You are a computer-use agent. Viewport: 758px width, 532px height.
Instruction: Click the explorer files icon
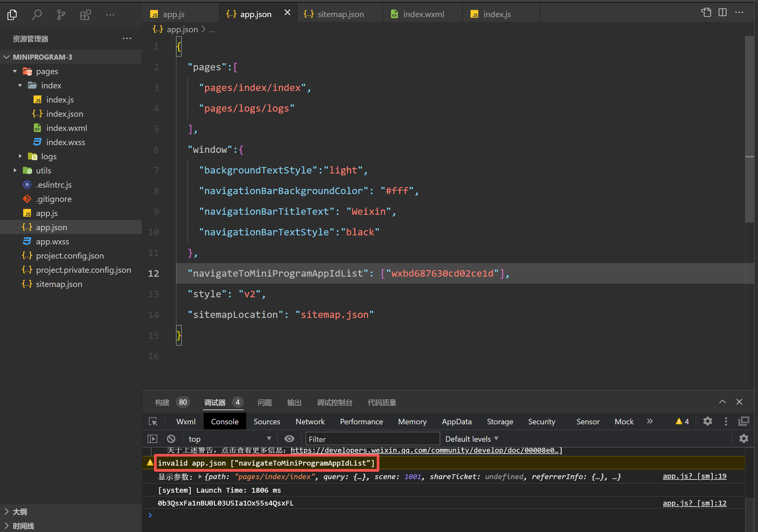pos(12,15)
